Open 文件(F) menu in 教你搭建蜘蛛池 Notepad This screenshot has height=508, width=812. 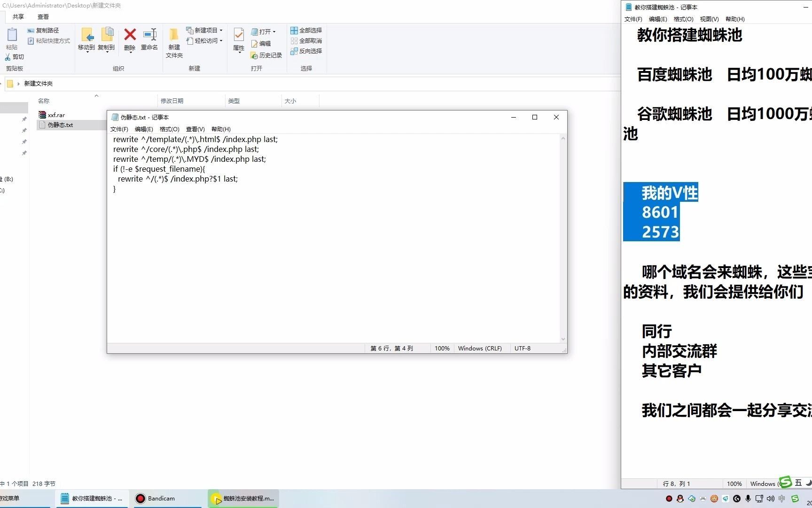pyautogui.click(x=633, y=19)
